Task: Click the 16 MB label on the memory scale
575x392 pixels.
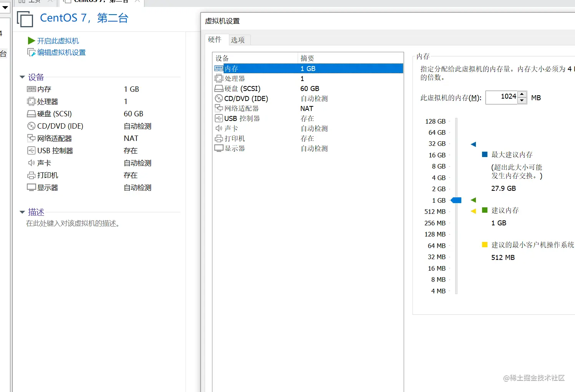Action: coord(437,268)
